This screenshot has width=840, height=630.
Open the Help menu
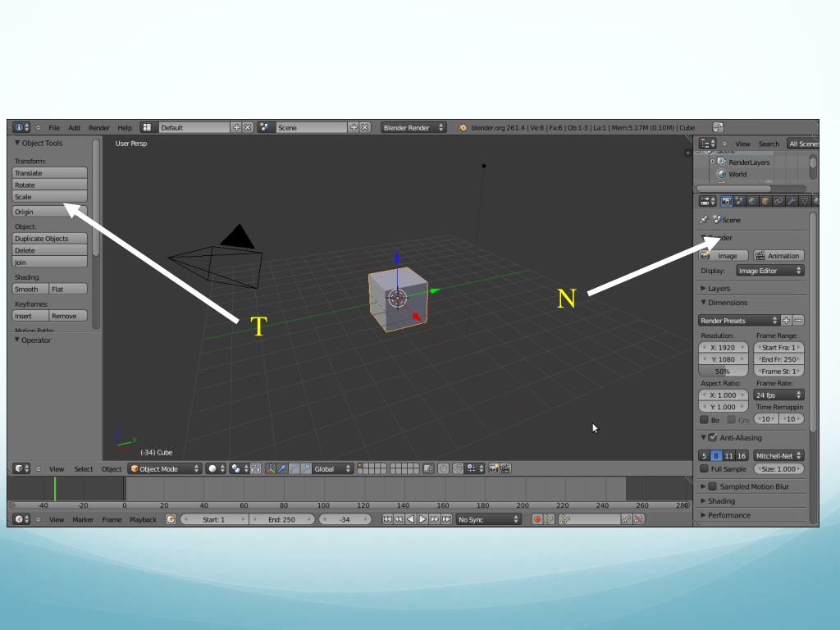(125, 127)
